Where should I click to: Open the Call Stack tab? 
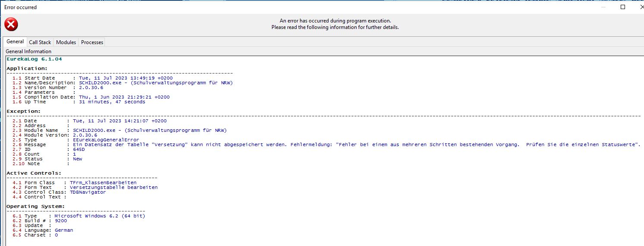(40, 42)
